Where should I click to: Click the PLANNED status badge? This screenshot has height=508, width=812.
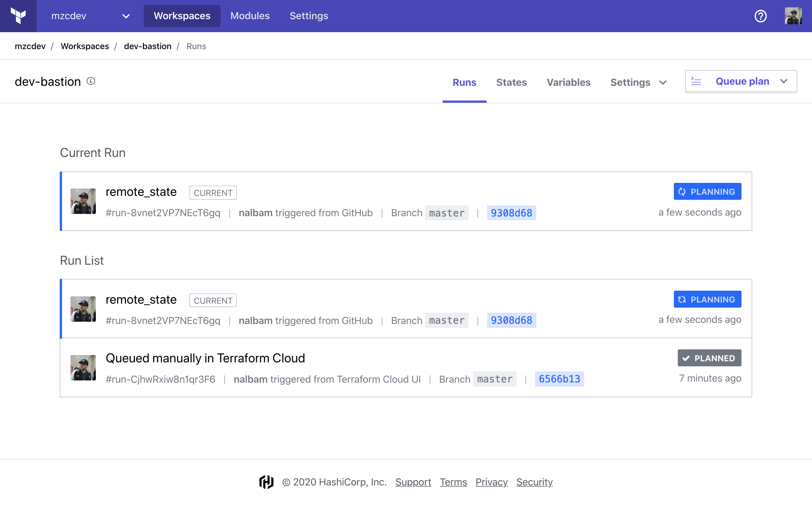[x=709, y=358]
